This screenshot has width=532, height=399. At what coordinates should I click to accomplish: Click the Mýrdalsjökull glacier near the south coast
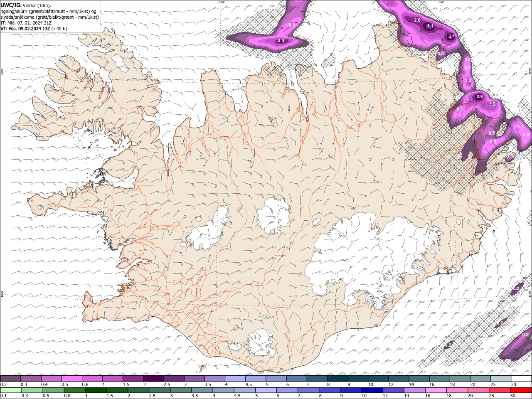(260, 343)
